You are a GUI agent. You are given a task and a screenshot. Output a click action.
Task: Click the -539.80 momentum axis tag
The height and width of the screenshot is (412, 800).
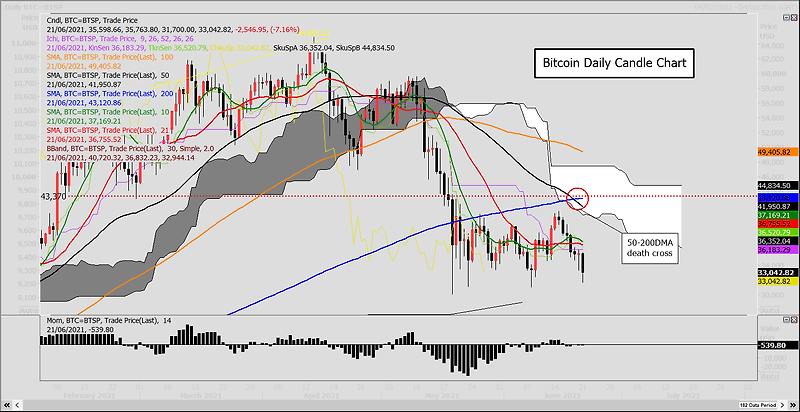click(x=778, y=345)
